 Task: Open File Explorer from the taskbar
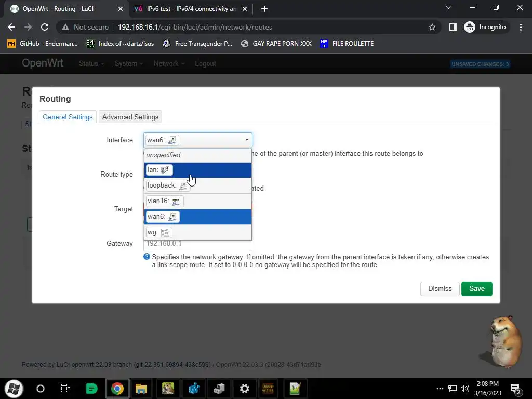141,389
